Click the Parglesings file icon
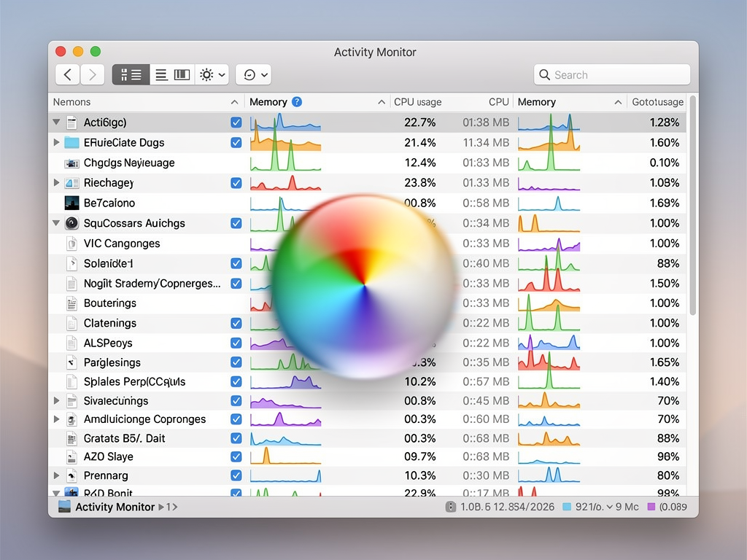The width and height of the screenshot is (747, 560). (71, 362)
